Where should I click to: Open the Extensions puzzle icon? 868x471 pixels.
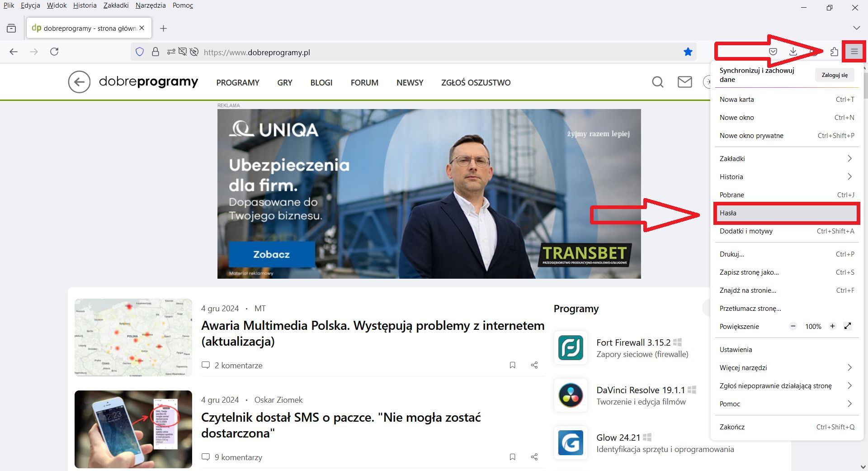(835, 52)
